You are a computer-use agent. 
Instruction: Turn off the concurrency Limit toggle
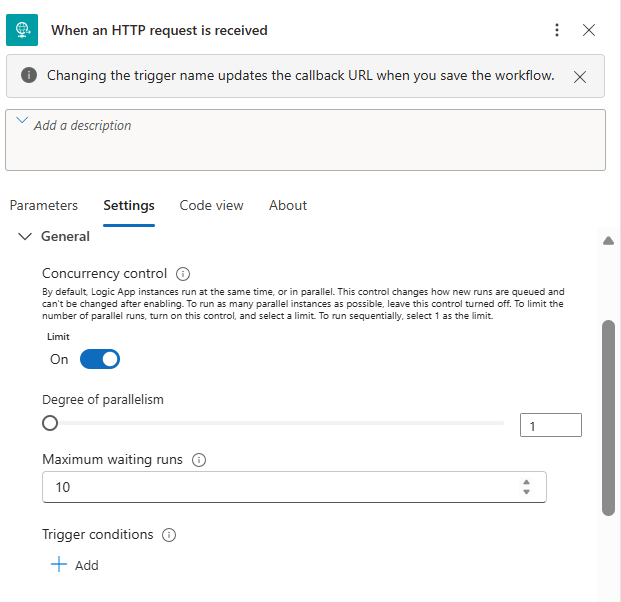(x=99, y=359)
